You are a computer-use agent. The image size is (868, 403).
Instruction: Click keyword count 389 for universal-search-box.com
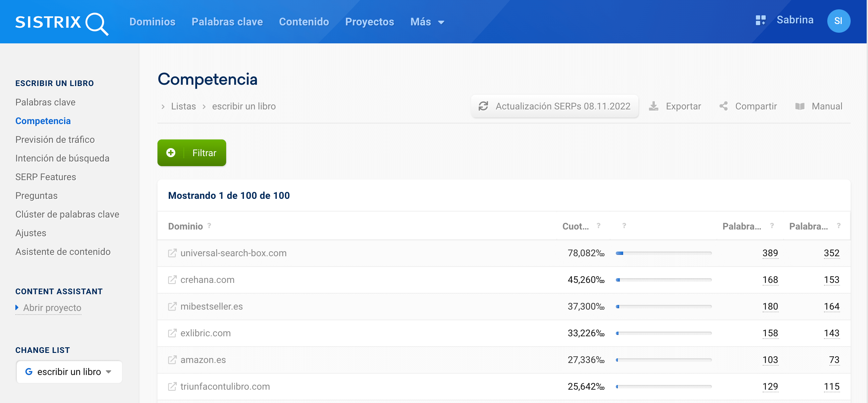coord(770,253)
